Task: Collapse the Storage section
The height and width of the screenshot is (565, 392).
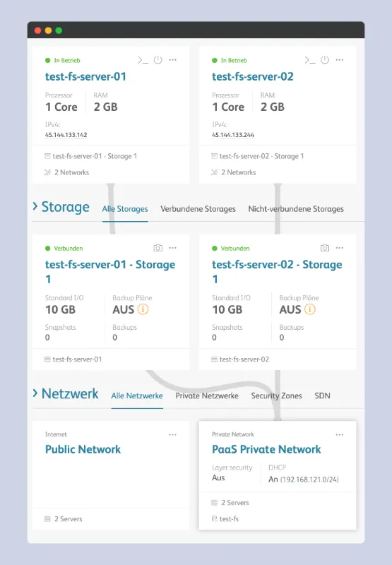Action: pos(35,206)
